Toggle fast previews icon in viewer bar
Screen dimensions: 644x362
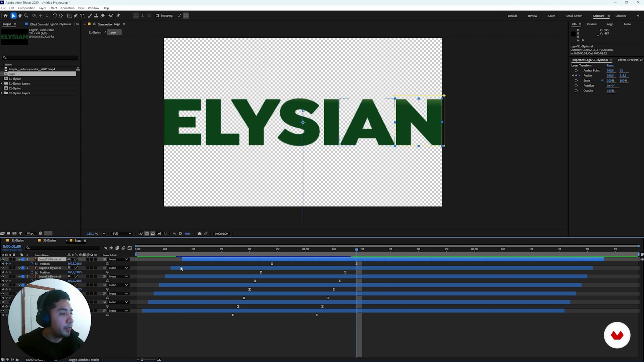[x=141, y=234]
